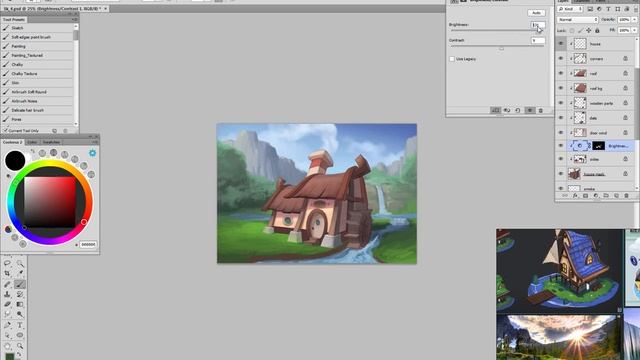Toggle Current Tool Only checkbox
The width and height of the screenshot is (640, 360).
pyautogui.click(x=6, y=131)
